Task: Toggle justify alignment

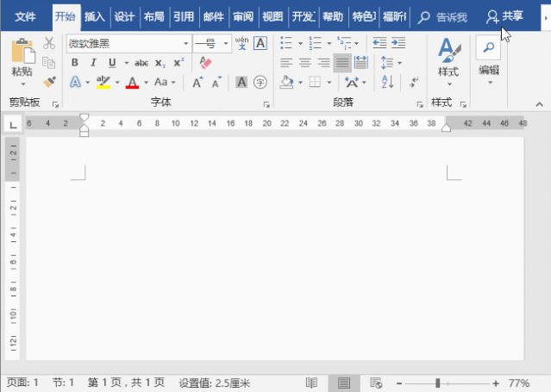Action: 342,63
